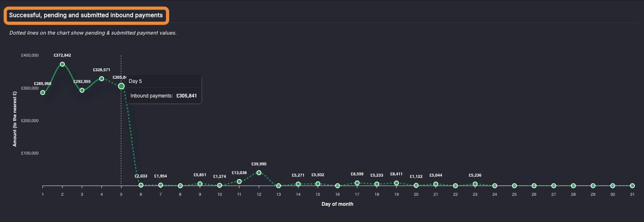Click the day 9 data point marker
This screenshot has width=644, height=222.
point(200,184)
